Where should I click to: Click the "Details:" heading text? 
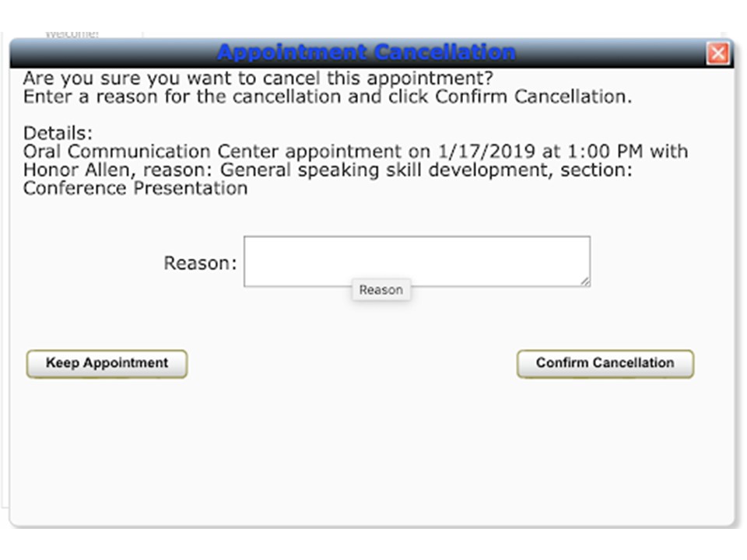tap(58, 133)
